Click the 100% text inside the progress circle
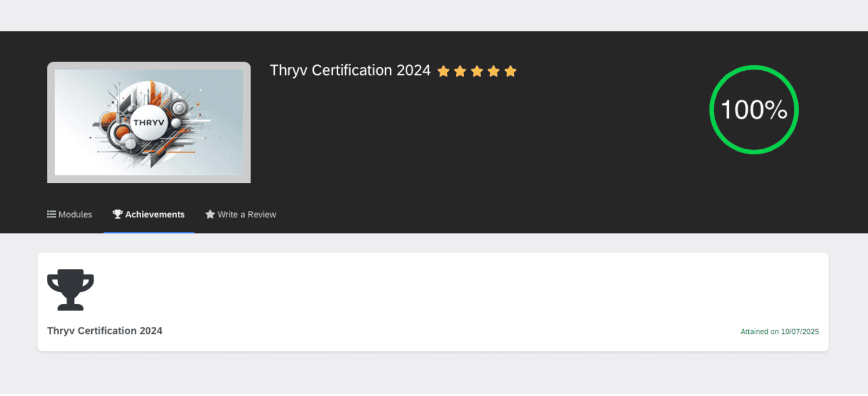Image resolution: width=868 pixels, height=396 pixels. click(x=754, y=110)
